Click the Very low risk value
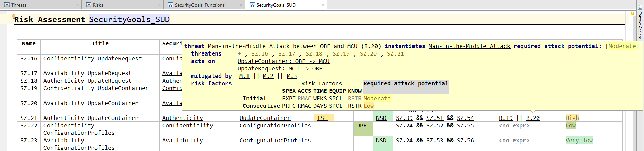Viewport: 644px width, 151px height. pos(579,140)
